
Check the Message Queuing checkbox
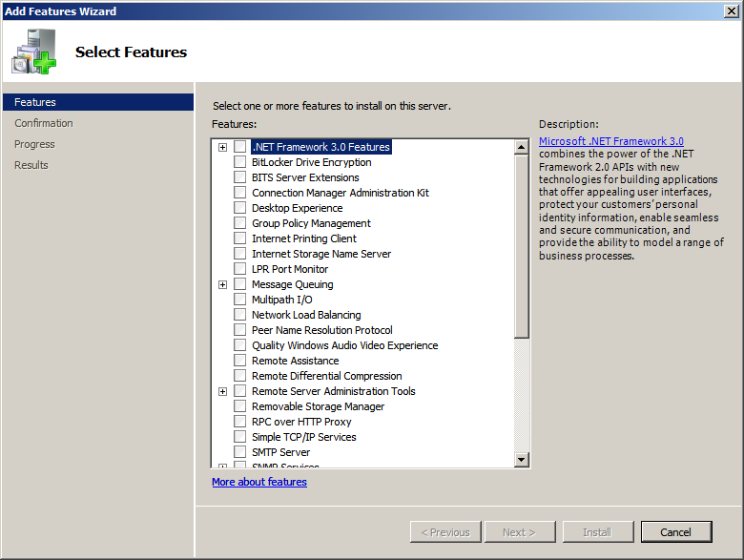tap(240, 283)
